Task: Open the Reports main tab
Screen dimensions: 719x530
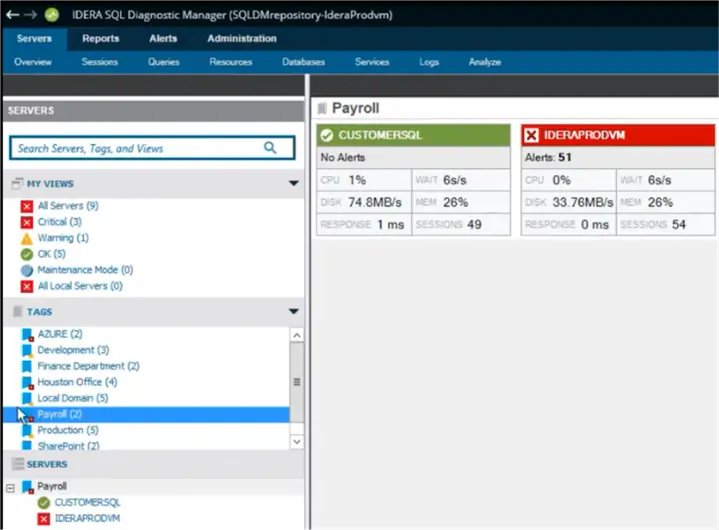Action: (x=100, y=39)
